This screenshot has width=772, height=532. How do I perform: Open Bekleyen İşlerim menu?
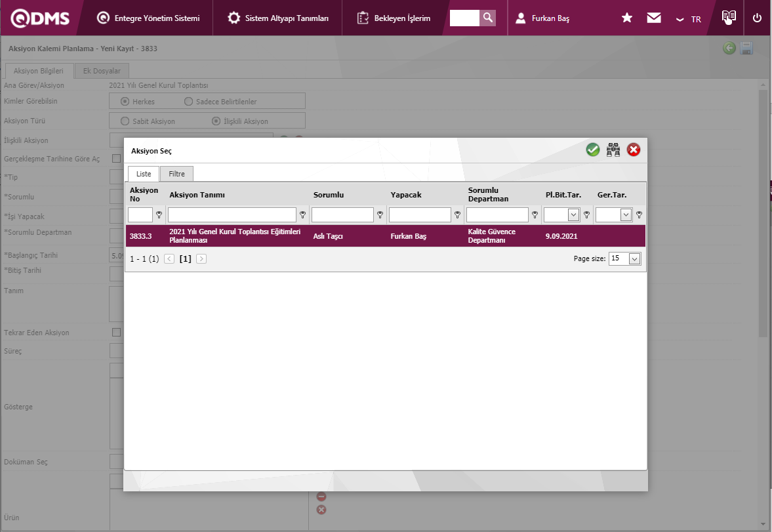coord(394,18)
